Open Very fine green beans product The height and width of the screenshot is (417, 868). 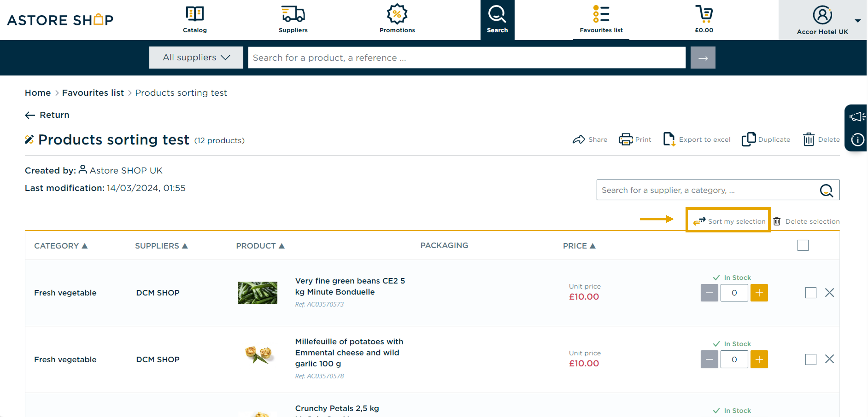pos(350,286)
